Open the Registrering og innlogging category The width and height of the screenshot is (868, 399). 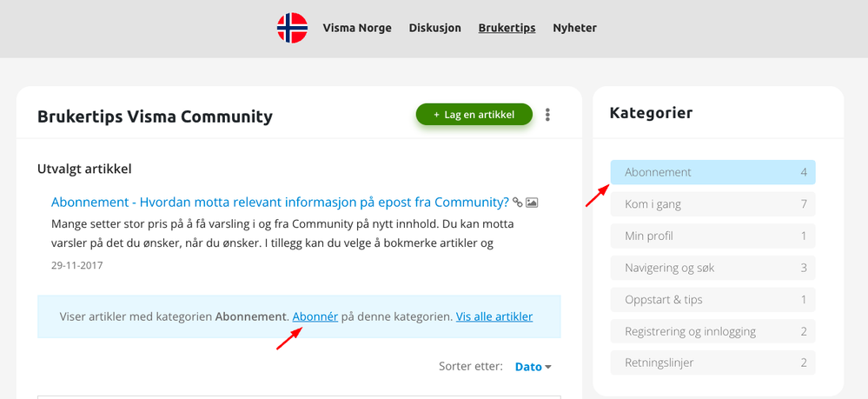coord(713,332)
